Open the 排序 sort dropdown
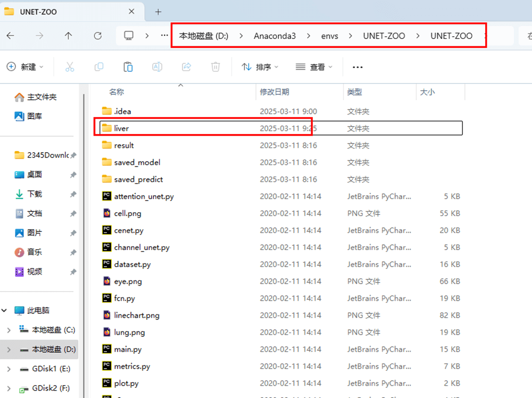Viewport: 532px width, 398px height. [260, 67]
